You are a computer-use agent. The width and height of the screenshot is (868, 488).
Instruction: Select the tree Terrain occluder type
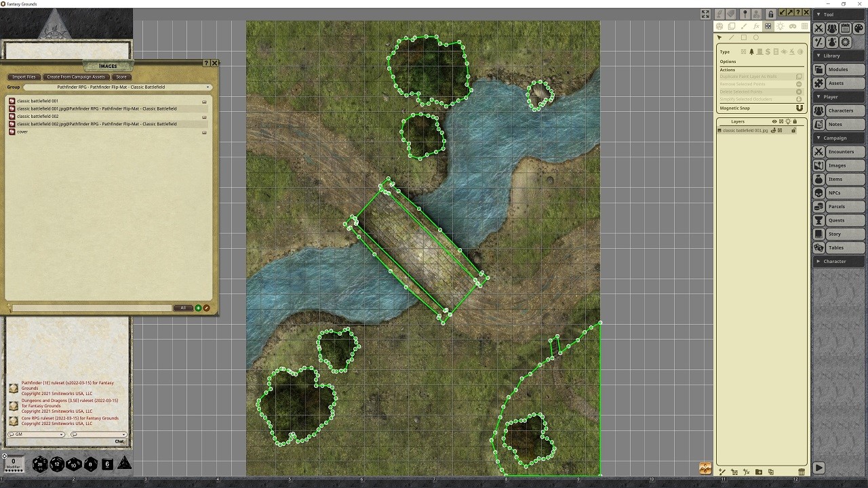(x=751, y=51)
